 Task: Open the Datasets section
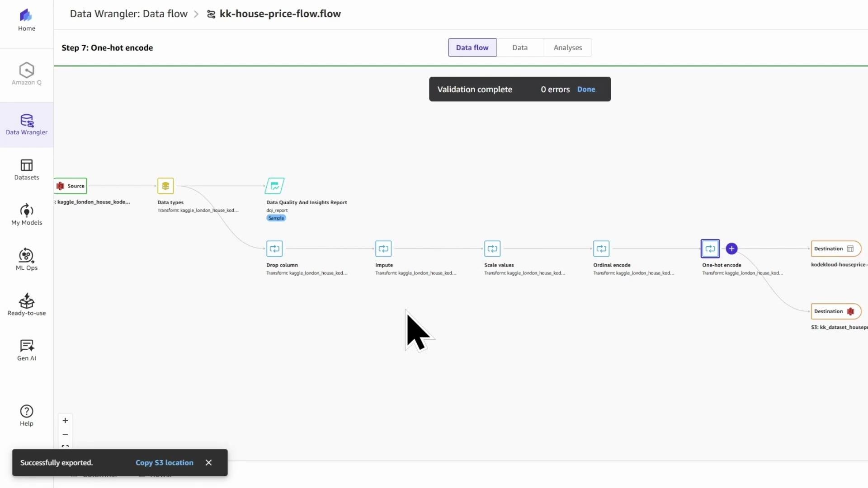27,169
